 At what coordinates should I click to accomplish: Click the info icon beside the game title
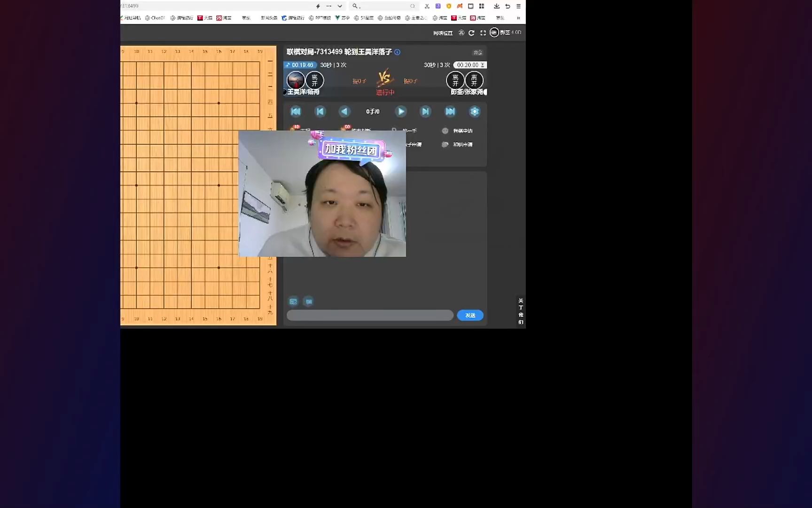[x=398, y=52]
